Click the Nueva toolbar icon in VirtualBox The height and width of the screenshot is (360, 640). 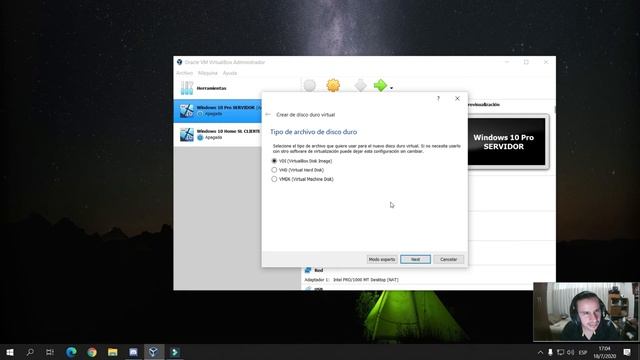309,85
